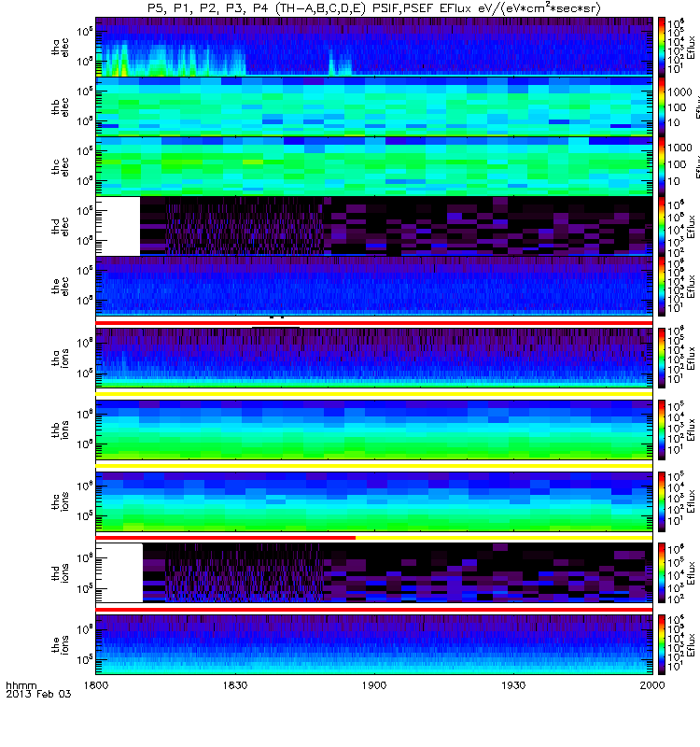Click the white data gap in thd elec panel

pyautogui.click(x=119, y=226)
